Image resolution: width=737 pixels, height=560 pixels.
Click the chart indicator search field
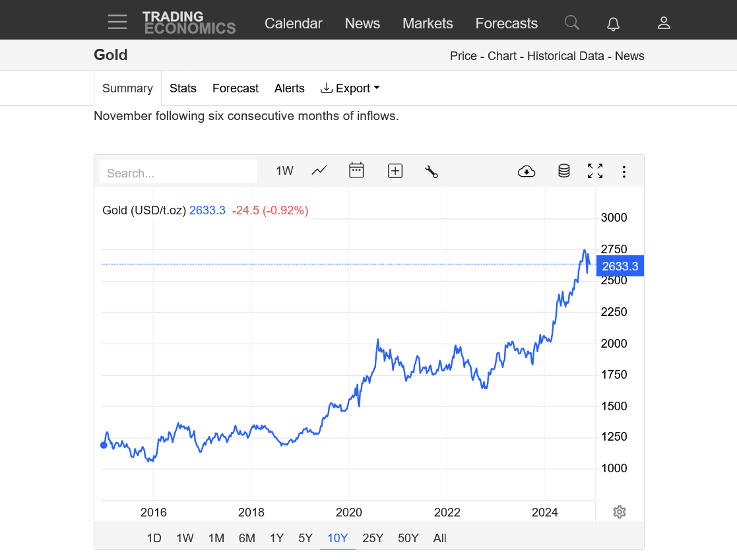point(178,173)
